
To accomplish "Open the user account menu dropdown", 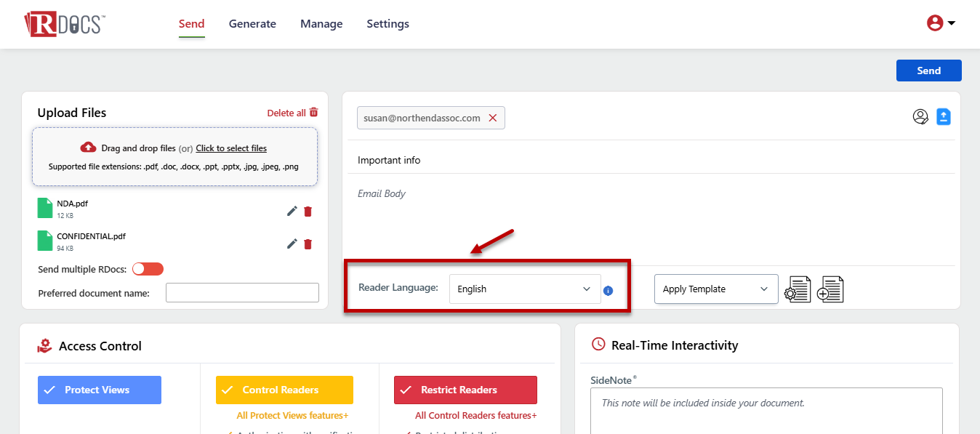I will (x=941, y=23).
